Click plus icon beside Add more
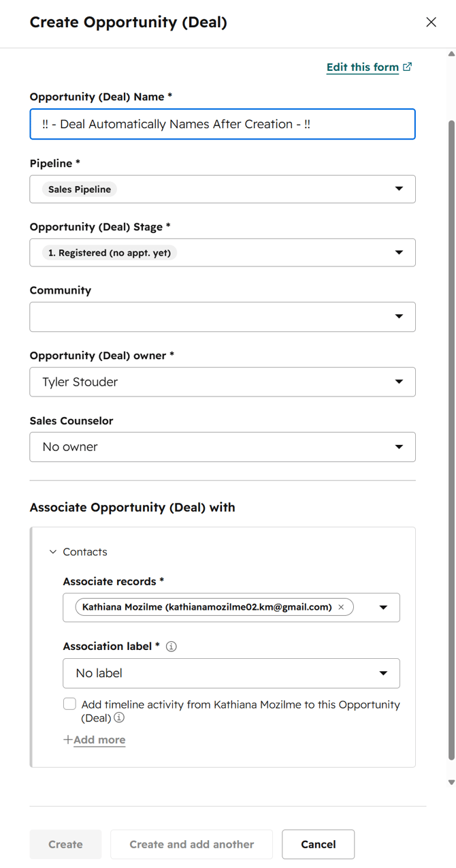 click(x=67, y=739)
